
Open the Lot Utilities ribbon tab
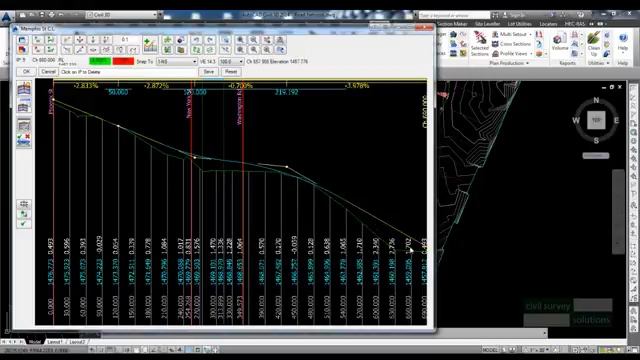[519, 24]
